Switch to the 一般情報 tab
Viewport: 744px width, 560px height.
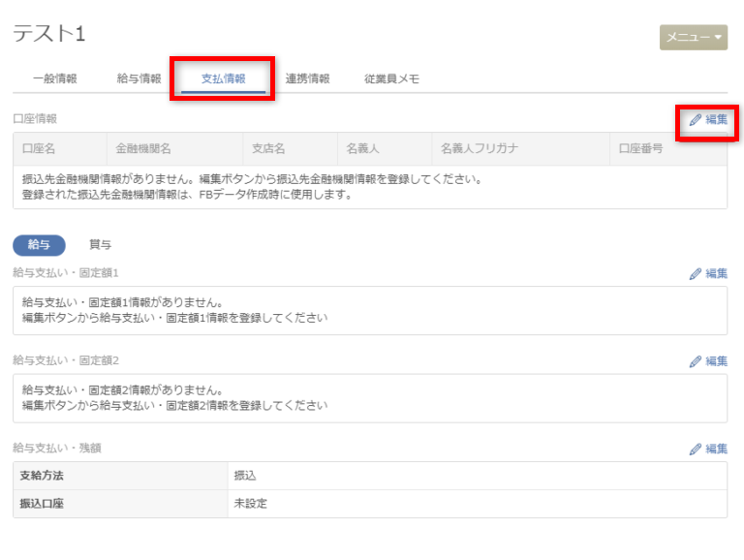(54, 79)
